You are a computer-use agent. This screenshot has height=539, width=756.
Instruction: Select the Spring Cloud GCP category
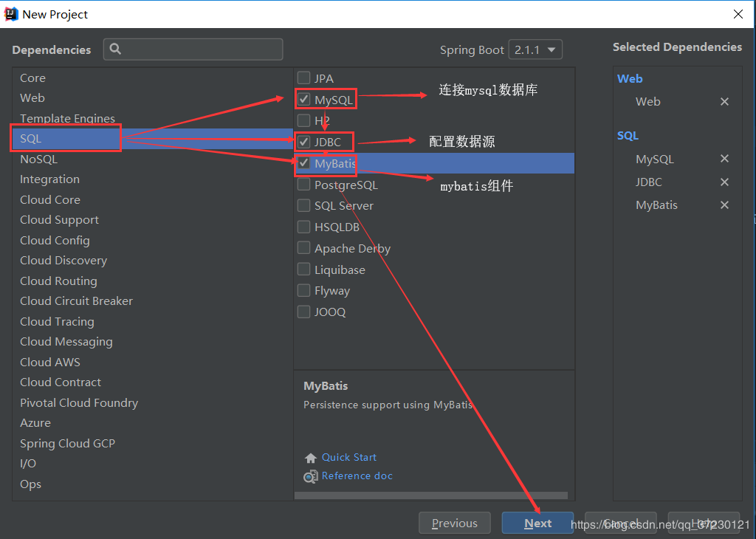coord(152,443)
